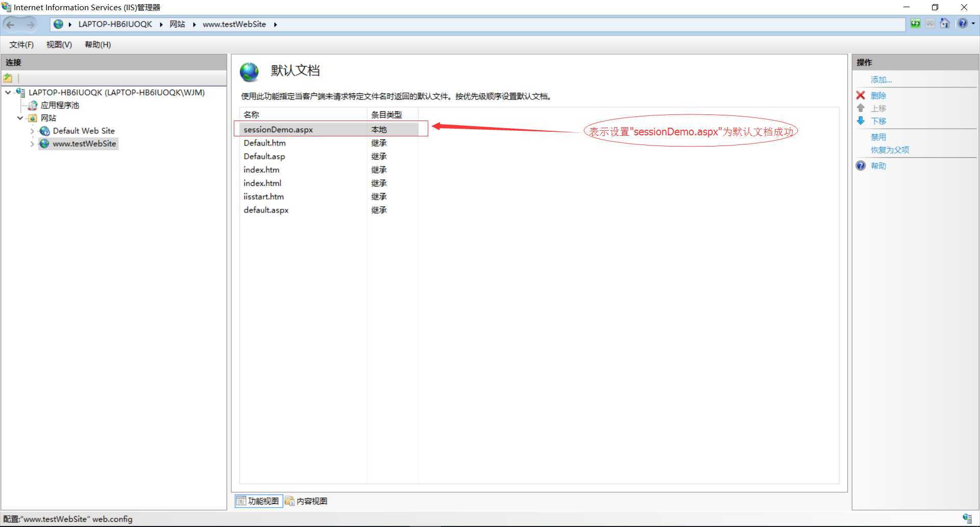Click the help icon in Actions pane
Image resolution: width=980 pixels, height=527 pixels.
pos(861,166)
